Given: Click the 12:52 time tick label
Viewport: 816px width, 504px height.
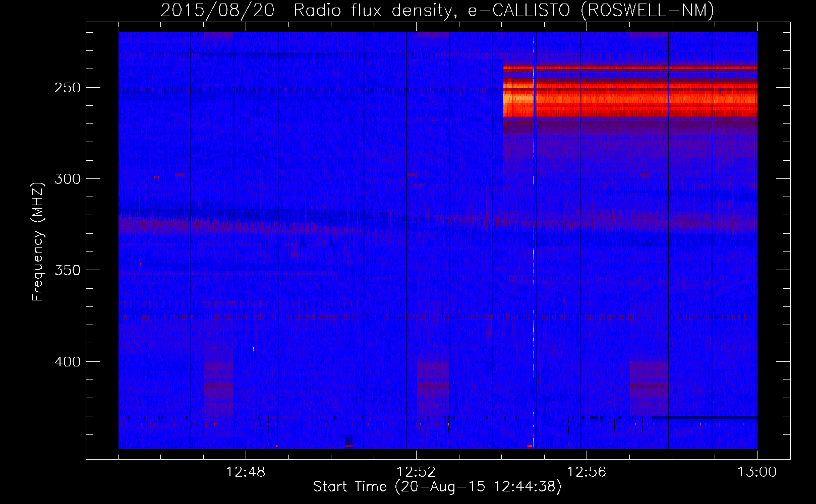Looking at the screenshot, I should click(416, 472).
